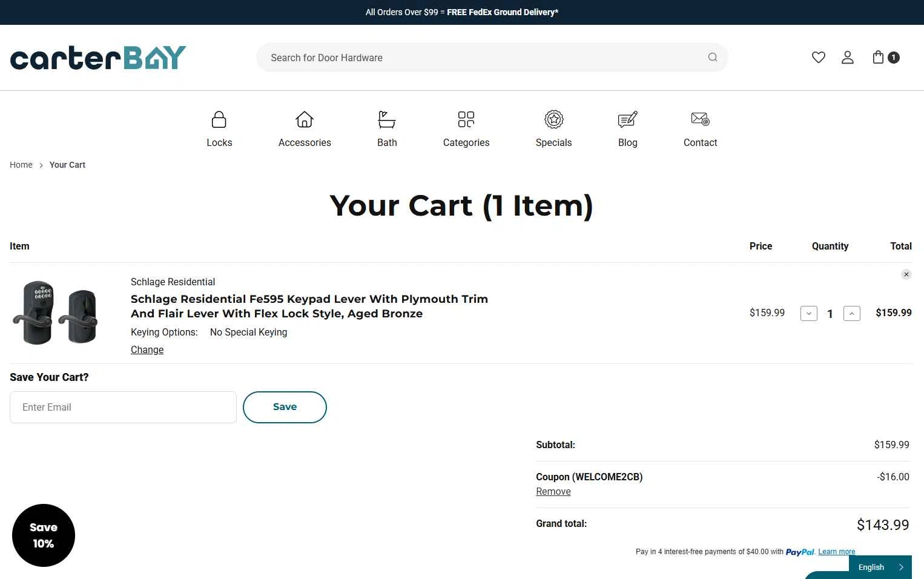Click the Contact envelope icon
Viewport: 924px width, 579px height.
(701, 119)
